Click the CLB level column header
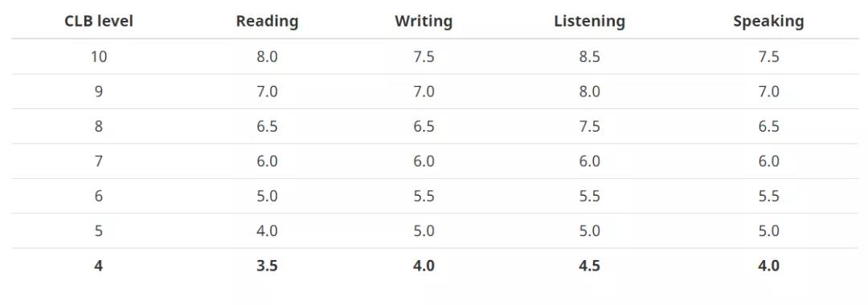The image size is (868, 305). point(99,22)
